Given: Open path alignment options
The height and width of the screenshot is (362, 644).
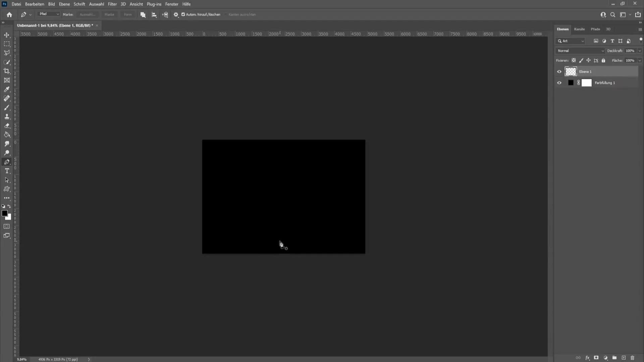Looking at the screenshot, I should 154,15.
